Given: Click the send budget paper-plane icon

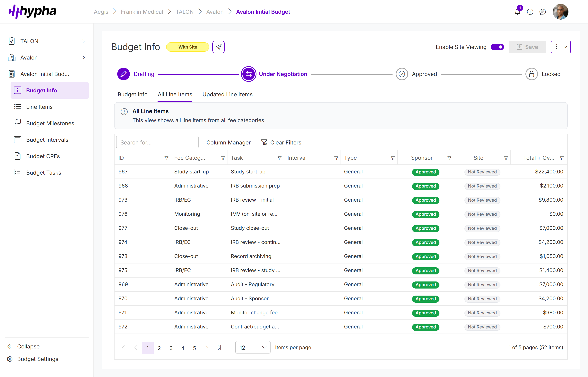Looking at the screenshot, I should (x=218, y=47).
